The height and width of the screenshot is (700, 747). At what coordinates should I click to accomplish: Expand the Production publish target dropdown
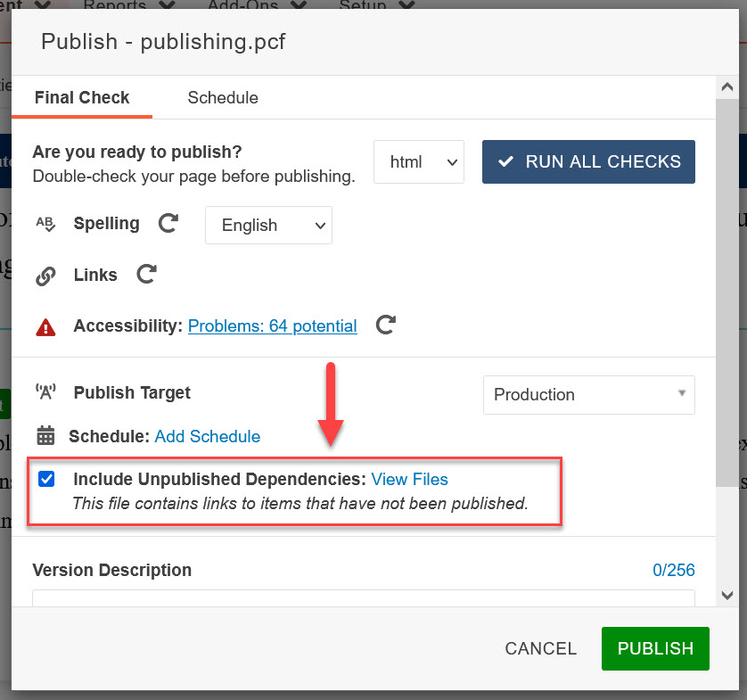tap(588, 394)
